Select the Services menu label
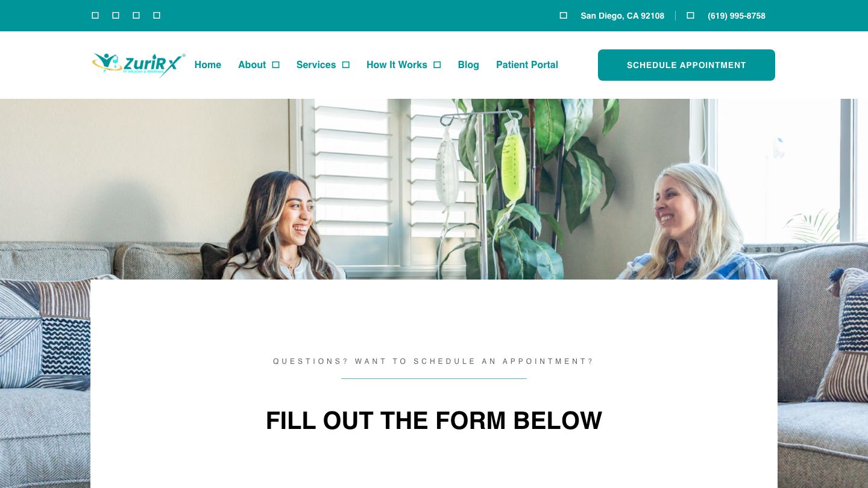This screenshot has width=868, height=488. tap(316, 65)
